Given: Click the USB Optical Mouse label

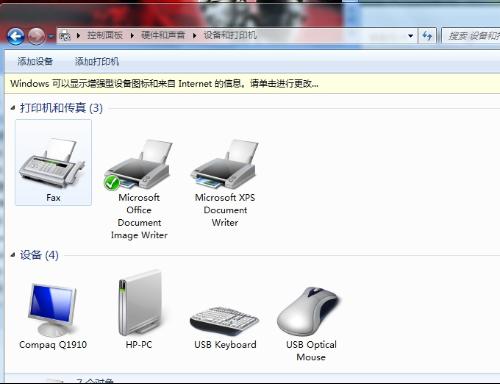Looking at the screenshot, I should pyautogui.click(x=311, y=351).
